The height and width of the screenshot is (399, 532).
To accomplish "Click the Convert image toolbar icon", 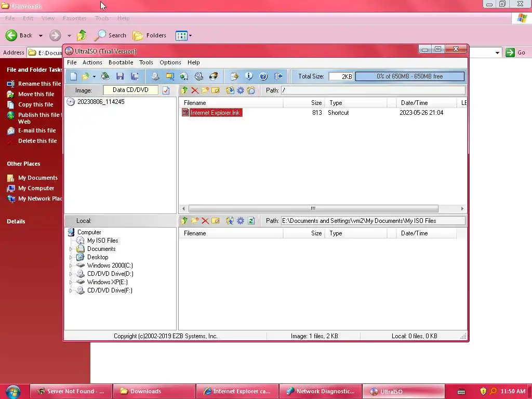I will [184, 76].
